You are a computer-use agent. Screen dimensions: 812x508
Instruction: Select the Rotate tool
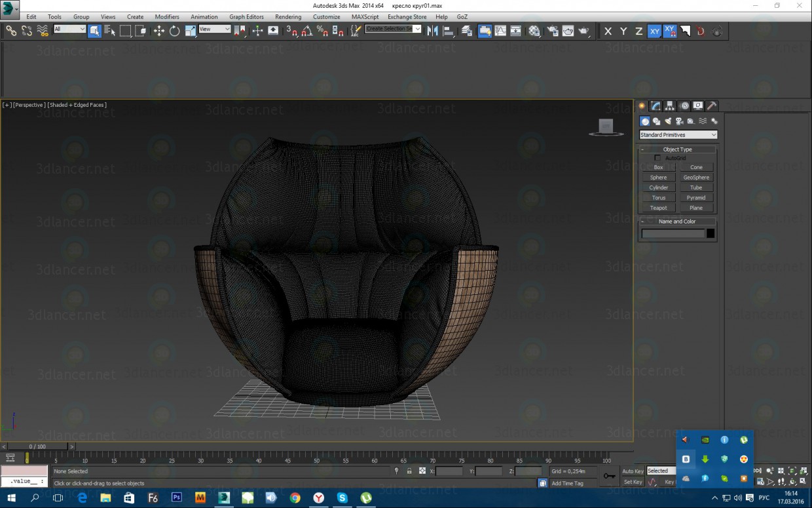click(x=175, y=30)
